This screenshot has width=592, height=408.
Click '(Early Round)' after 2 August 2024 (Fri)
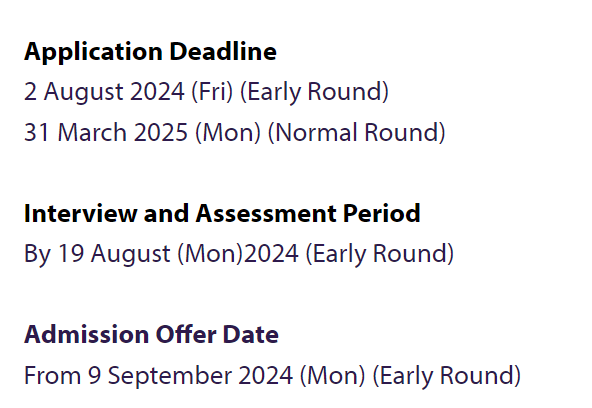pyautogui.click(x=314, y=92)
